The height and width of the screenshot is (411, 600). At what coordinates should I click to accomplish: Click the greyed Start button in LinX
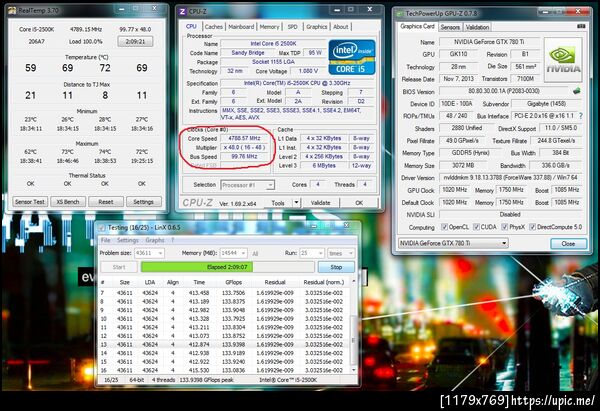(119, 267)
